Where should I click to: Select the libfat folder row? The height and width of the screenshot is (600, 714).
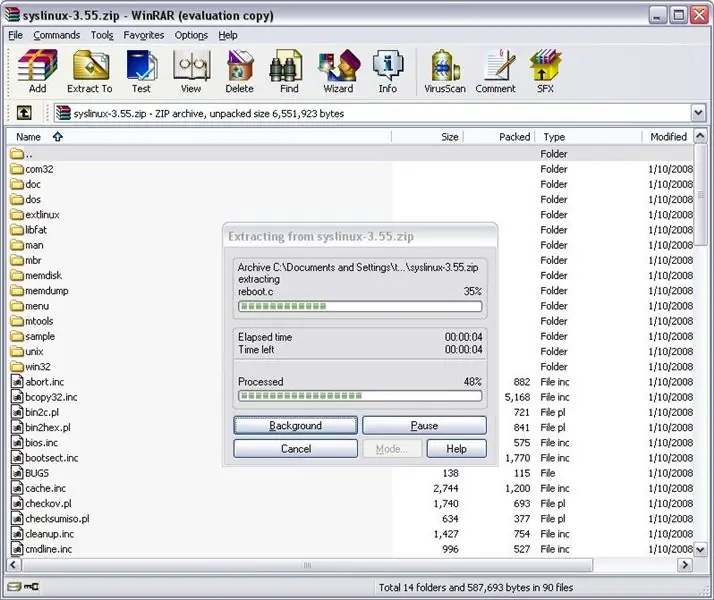[x=351, y=230]
